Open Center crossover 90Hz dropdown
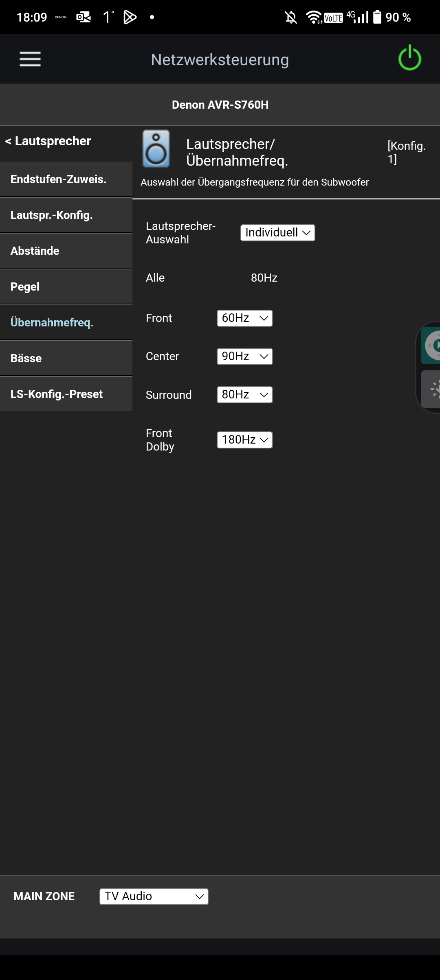The height and width of the screenshot is (980, 440). pyautogui.click(x=245, y=357)
